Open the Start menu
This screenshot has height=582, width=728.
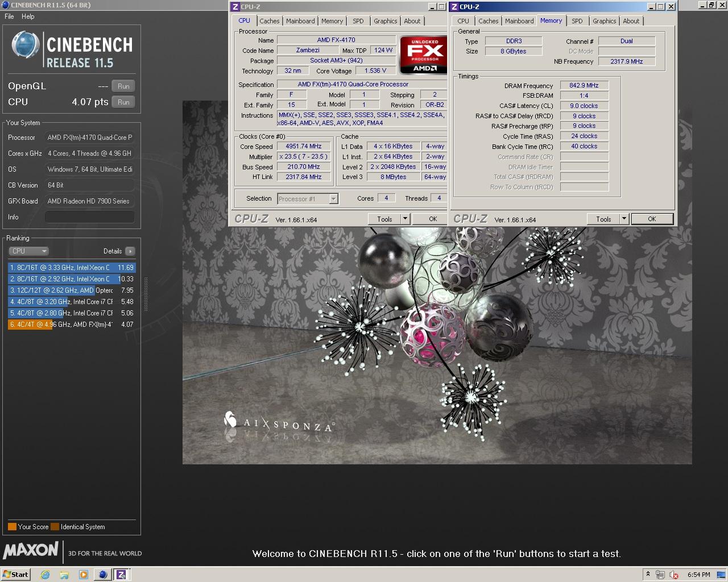pos(15,575)
